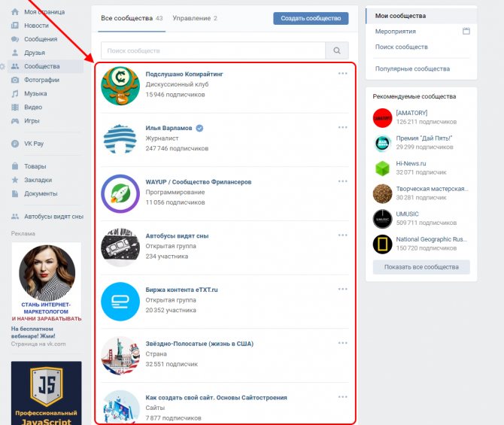Open the Звёздно-Полосатые avatar
This screenshot has height=425, width=504.
[120, 355]
